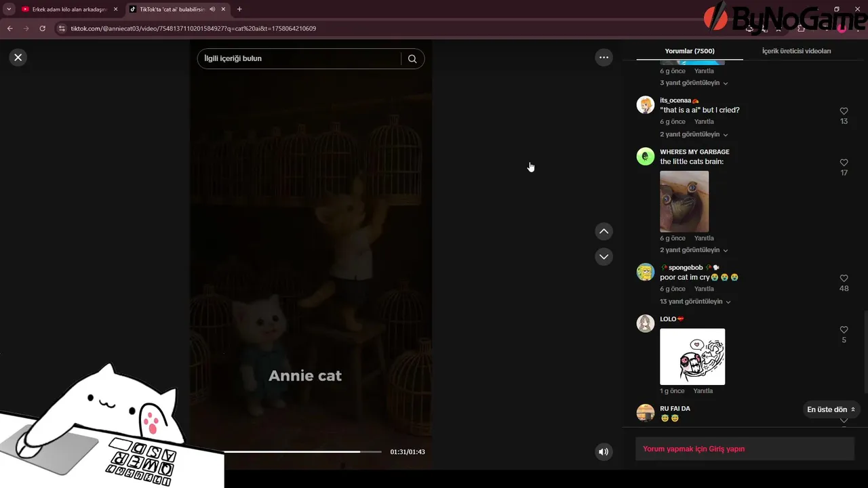The width and height of the screenshot is (868, 488).
Task: Switch to Yorumlar (7500) tab
Action: 690,51
